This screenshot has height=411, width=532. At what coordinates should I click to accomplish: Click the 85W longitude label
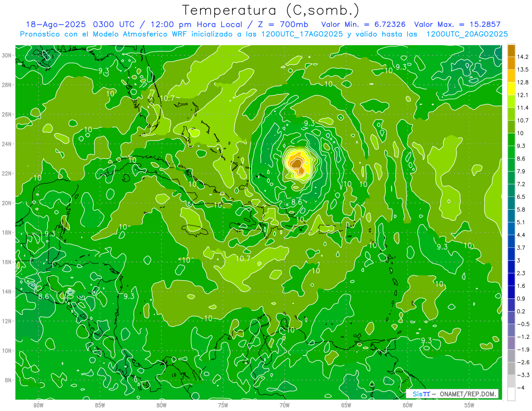(x=100, y=405)
